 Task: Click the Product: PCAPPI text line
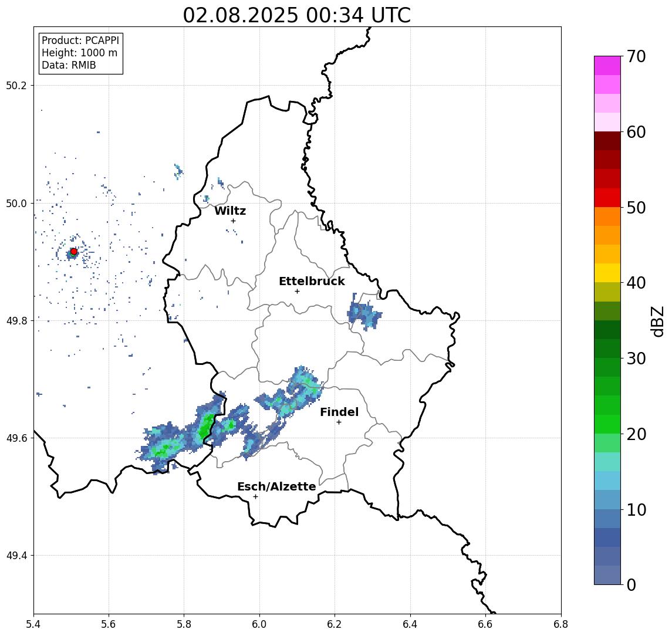(x=80, y=40)
